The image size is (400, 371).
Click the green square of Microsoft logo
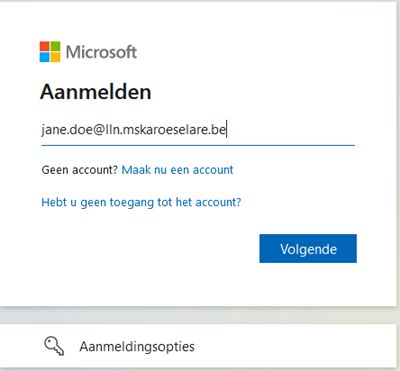[56, 46]
